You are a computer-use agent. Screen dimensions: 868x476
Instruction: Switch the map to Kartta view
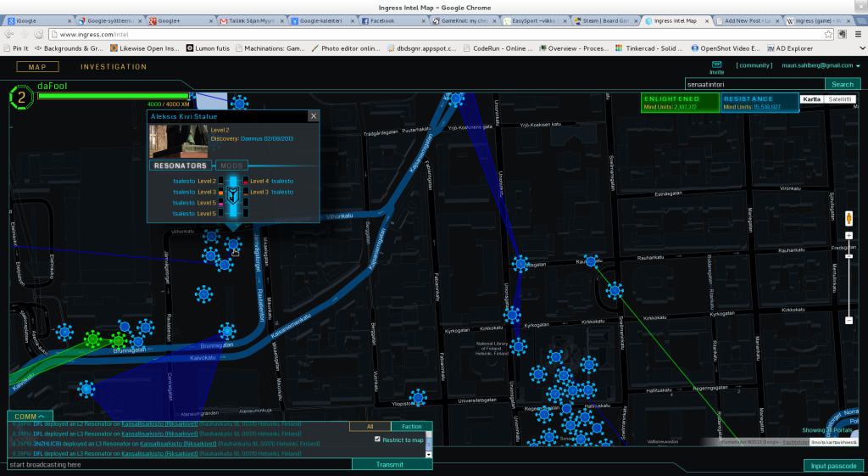point(811,99)
